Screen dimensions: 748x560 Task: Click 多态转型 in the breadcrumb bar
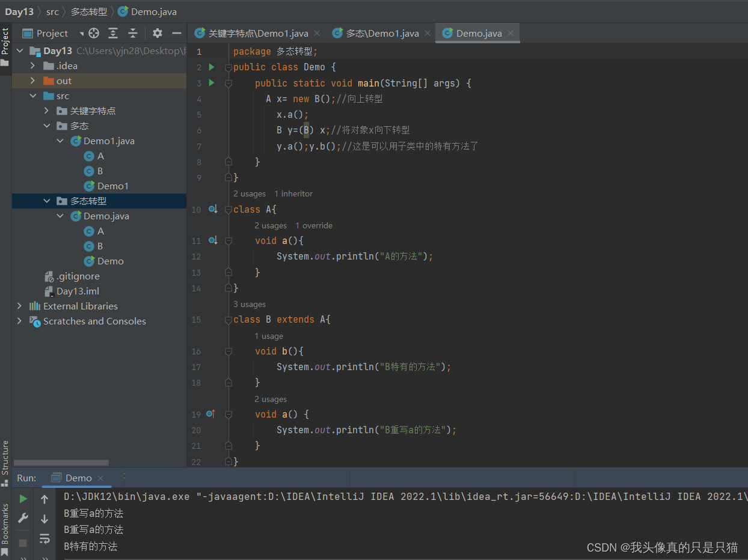pyautogui.click(x=89, y=11)
